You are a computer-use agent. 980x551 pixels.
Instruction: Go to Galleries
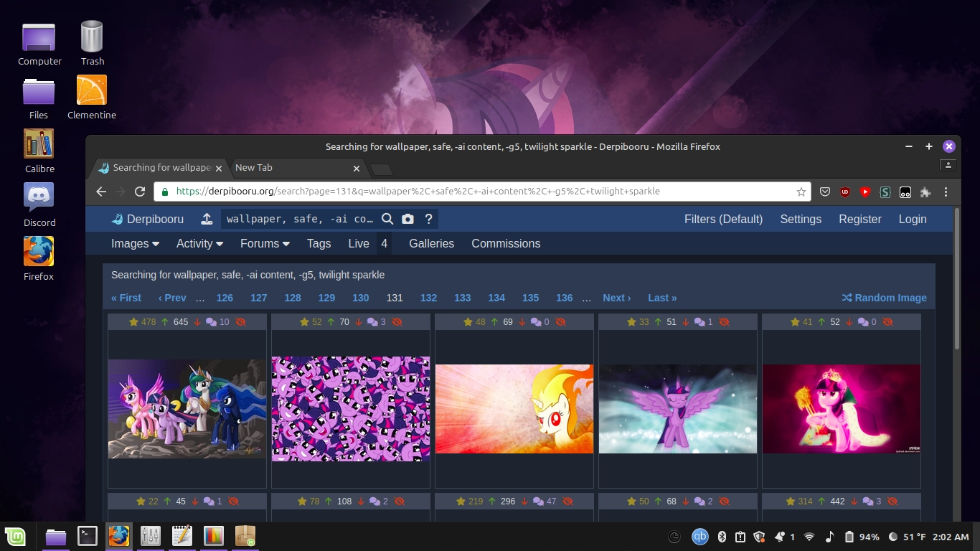tap(431, 243)
